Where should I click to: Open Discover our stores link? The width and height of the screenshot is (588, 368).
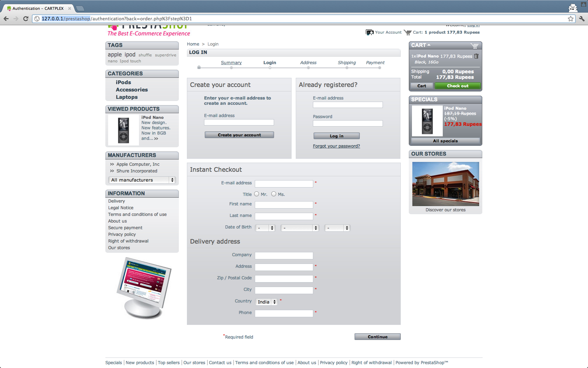446,210
